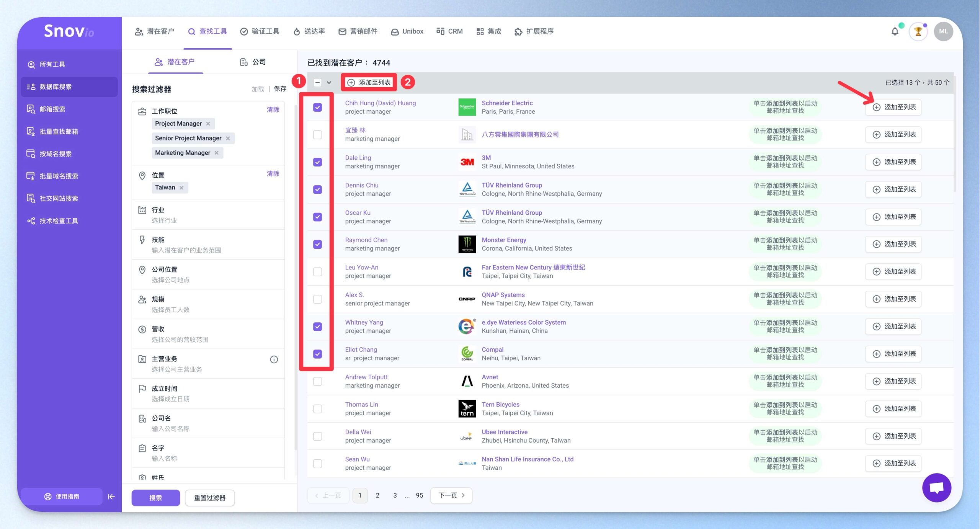The image size is (980, 529).
Task: Uncheck Dale Ling's checkbox
Action: pyautogui.click(x=317, y=162)
